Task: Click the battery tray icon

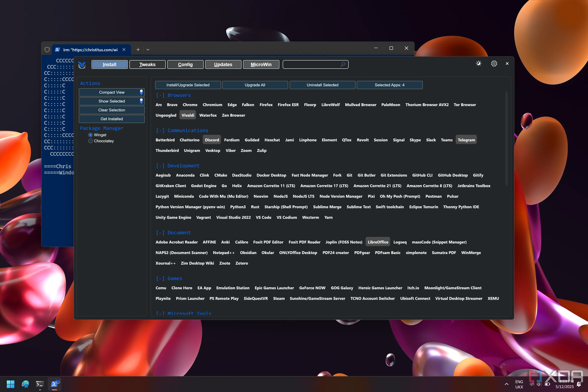Action: (547, 384)
